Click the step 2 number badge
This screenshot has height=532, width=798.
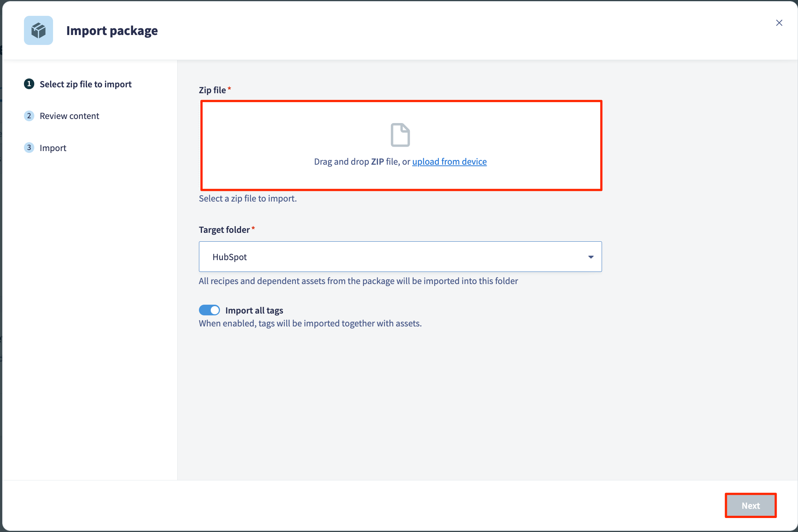pos(29,116)
